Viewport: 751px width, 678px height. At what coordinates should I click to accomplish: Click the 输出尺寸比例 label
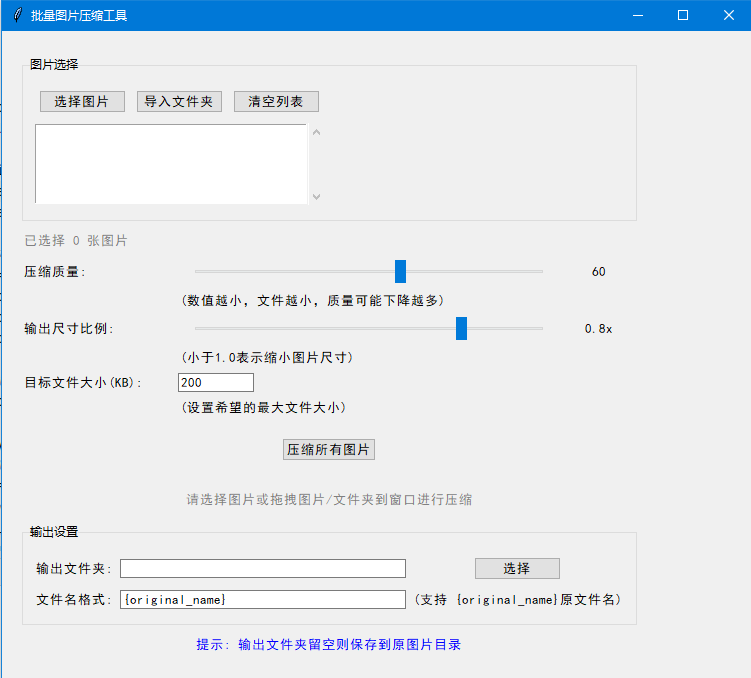(69, 329)
